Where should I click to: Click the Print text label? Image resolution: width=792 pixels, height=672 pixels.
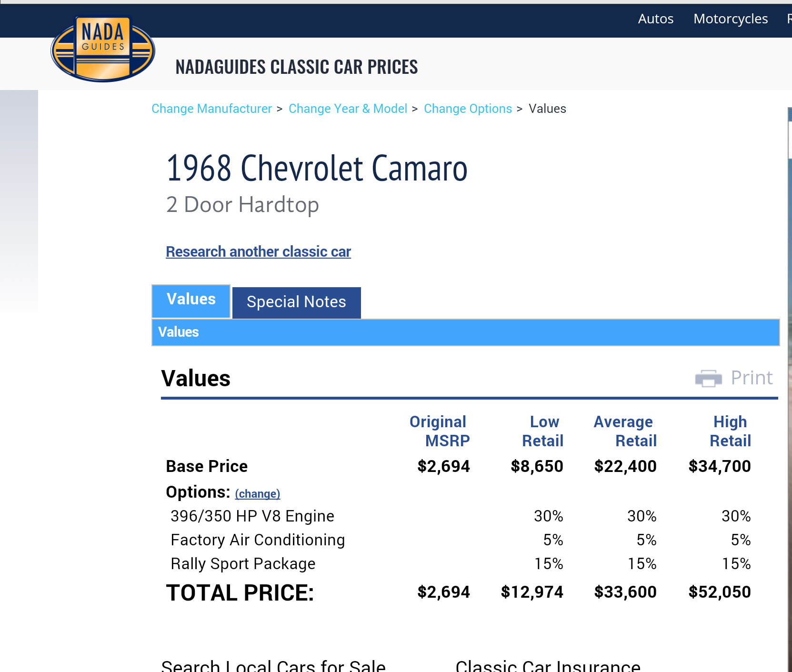pyautogui.click(x=751, y=378)
